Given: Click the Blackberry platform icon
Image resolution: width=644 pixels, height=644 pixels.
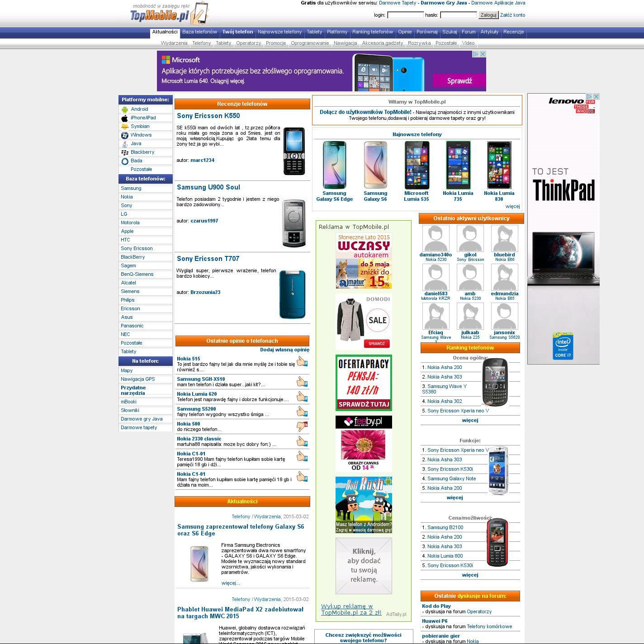Looking at the screenshot, I should [x=125, y=152].
